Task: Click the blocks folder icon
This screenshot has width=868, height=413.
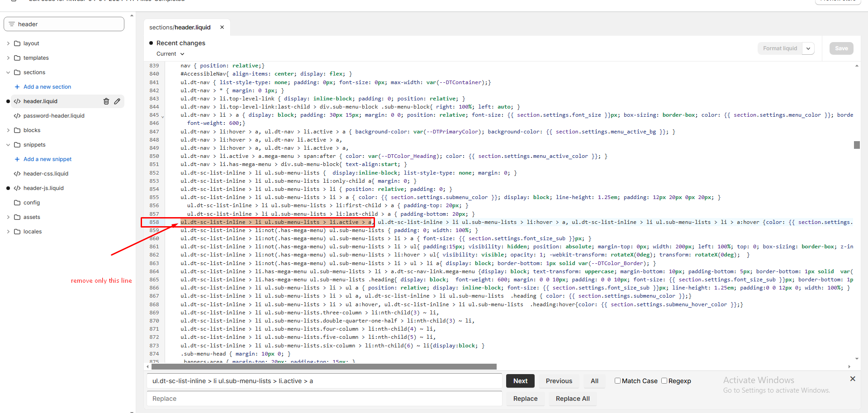Action: (17, 130)
